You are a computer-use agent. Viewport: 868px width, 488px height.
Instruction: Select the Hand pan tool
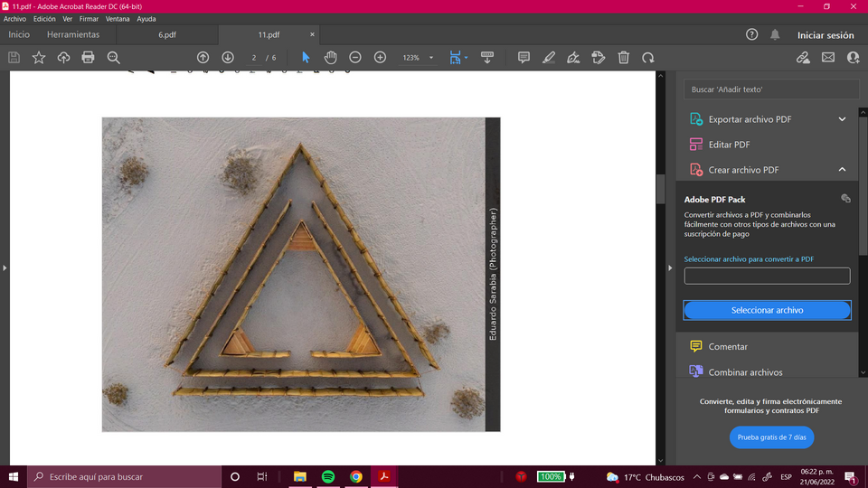tap(330, 57)
